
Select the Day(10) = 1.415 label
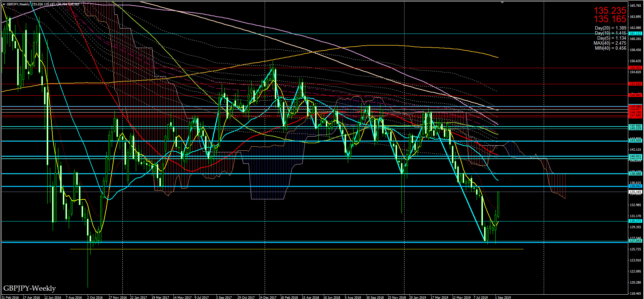(x=610, y=33)
